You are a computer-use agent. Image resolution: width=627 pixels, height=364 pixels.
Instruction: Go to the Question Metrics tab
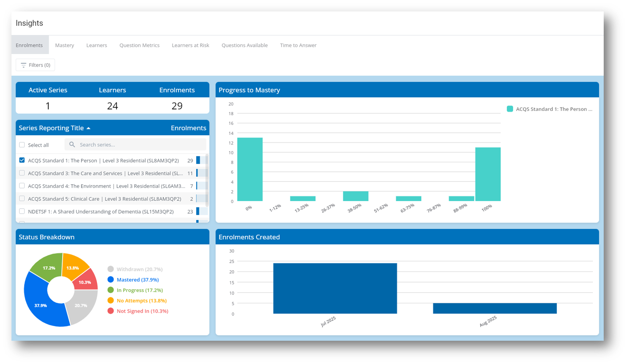coord(139,45)
